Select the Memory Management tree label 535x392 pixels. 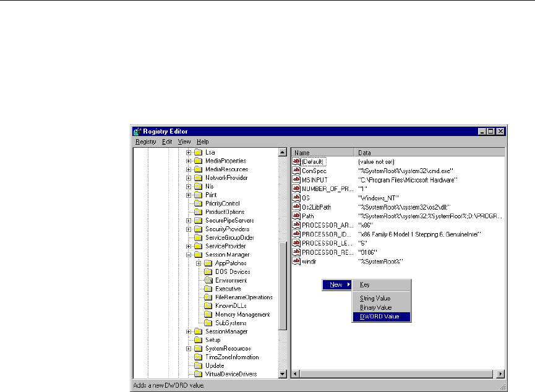(242, 315)
